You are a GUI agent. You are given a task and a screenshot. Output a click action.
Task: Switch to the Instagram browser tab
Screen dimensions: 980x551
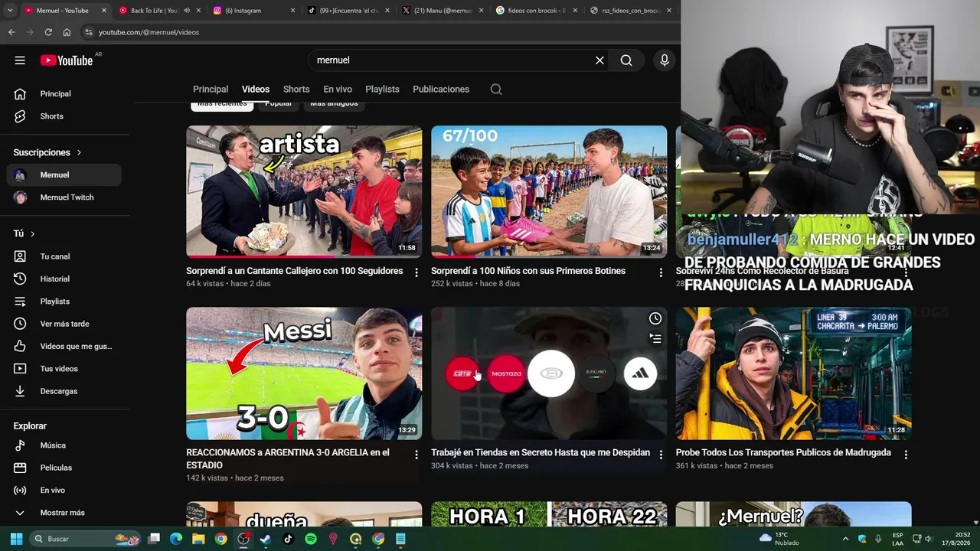pyautogui.click(x=253, y=11)
